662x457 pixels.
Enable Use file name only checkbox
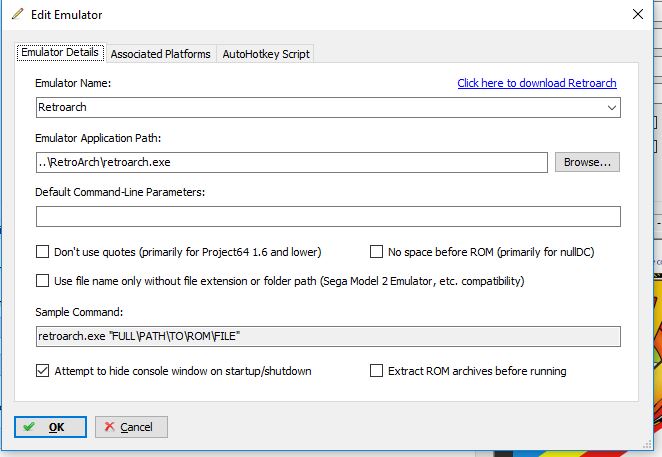[x=42, y=281]
